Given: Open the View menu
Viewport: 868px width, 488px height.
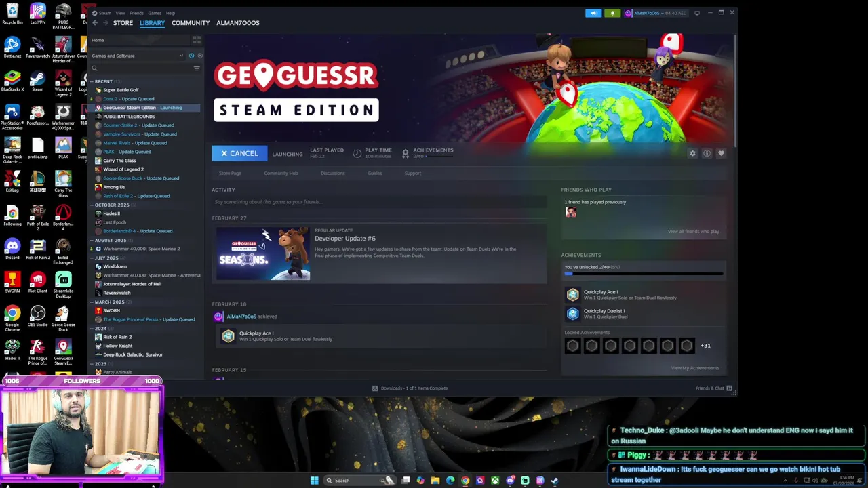Looking at the screenshot, I should coord(120,13).
